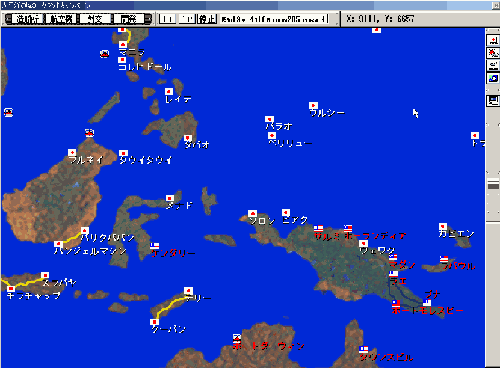Select the Leyte (レイテ) base marker
500x368 pixels.
click(x=169, y=92)
